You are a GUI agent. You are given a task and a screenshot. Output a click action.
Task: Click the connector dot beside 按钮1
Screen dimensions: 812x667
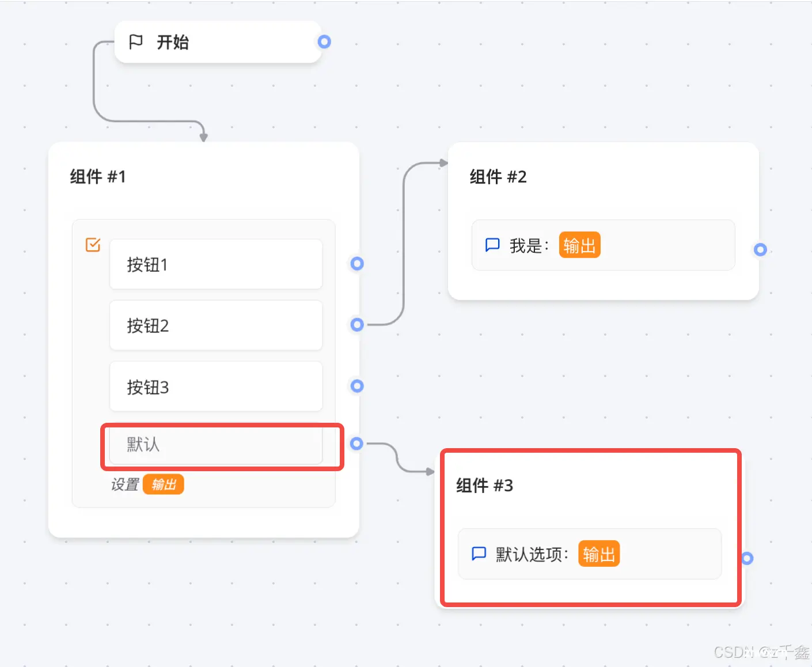coord(357,263)
